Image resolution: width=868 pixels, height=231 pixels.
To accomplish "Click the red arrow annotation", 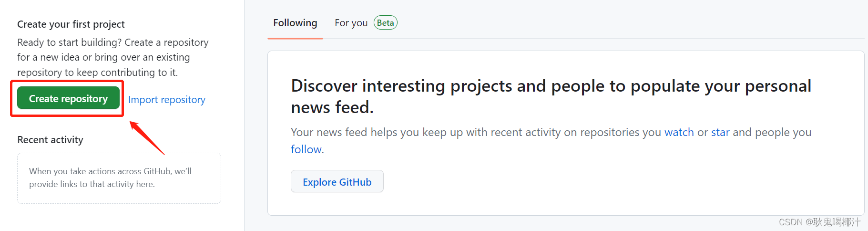I will pyautogui.click(x=147, y=138).
